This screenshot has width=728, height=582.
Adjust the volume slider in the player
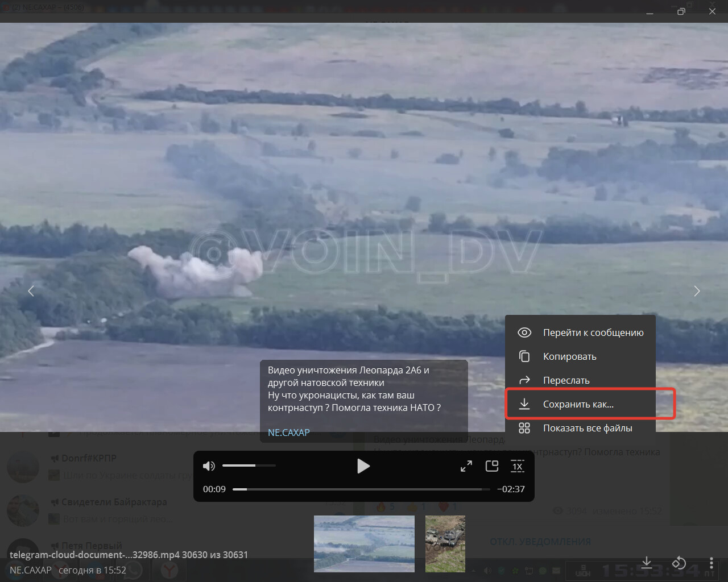(x=249, y=465)
